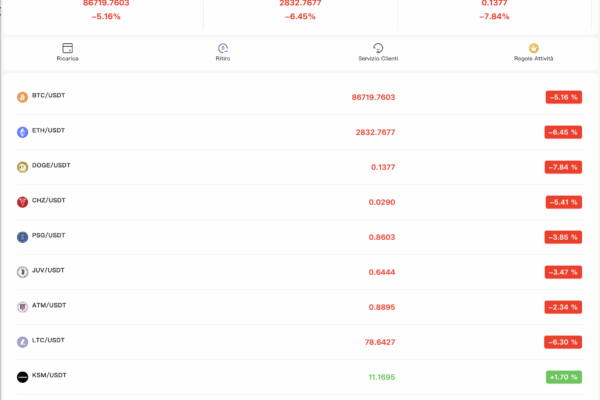This screenshot has height=400, width=600.
Task: Click the Bitcoin coin icon
Action: (23, 97)
